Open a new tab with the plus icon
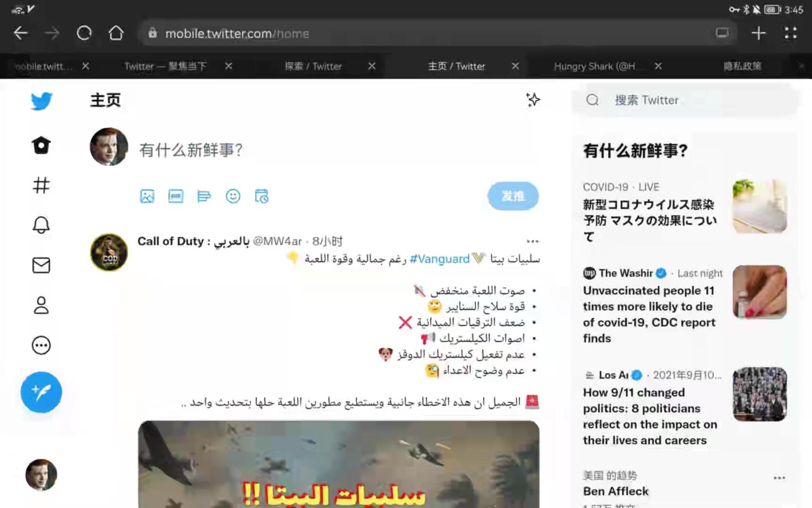Image resolution: width=812 pixels, height=508 pixels. click(x=758, y=33)
